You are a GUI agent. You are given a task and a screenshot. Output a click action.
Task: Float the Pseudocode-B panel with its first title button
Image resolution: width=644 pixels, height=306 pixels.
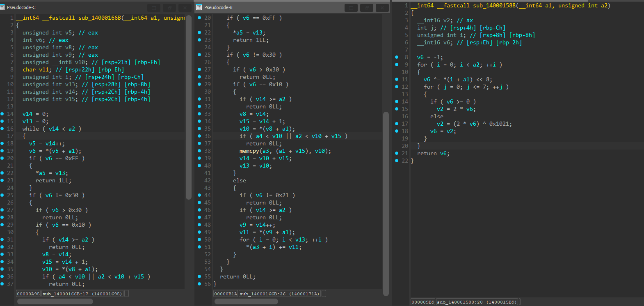351,7
